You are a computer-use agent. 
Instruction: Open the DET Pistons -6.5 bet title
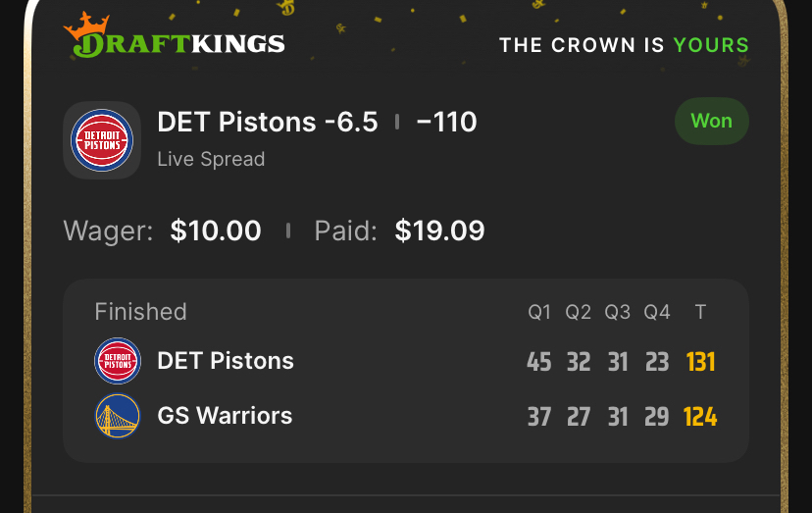click(x=268, y=123)
